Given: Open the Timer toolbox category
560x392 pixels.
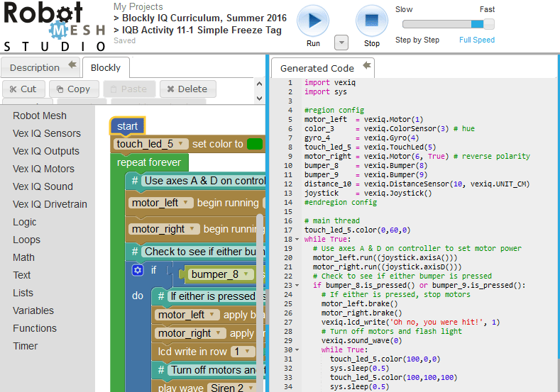Looking at the screenshot, I should click(x=25, y=346).
